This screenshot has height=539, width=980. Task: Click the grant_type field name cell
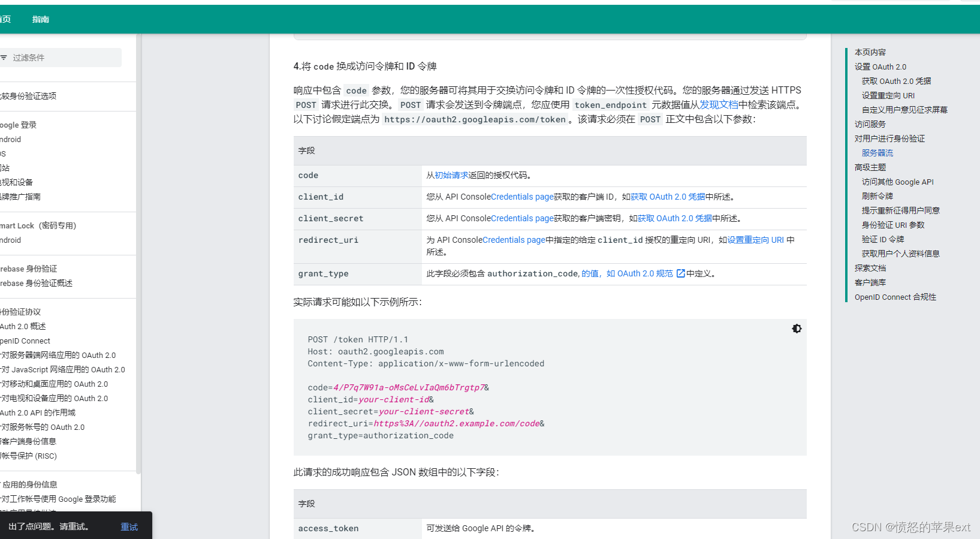click(357, 274)
